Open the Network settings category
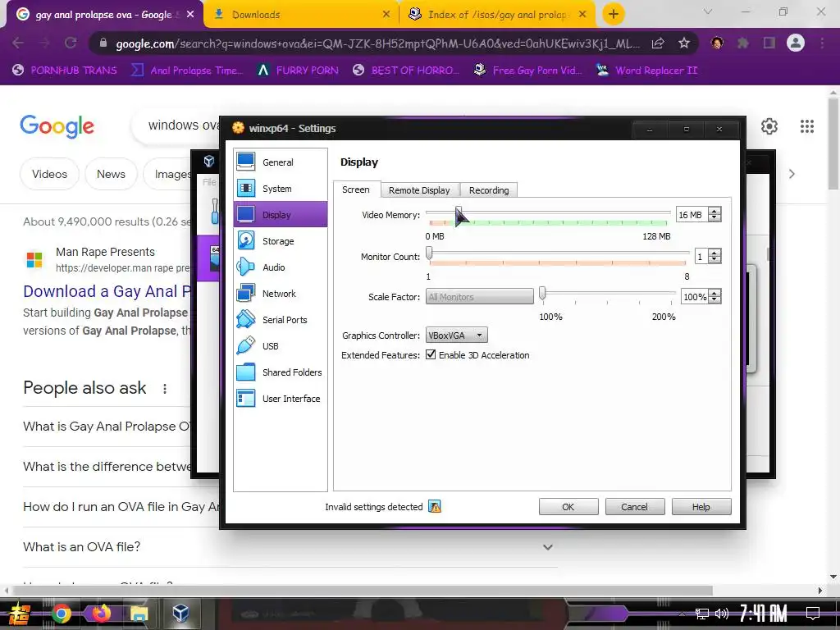Viewport: 840px width, 630px height. 281,294
